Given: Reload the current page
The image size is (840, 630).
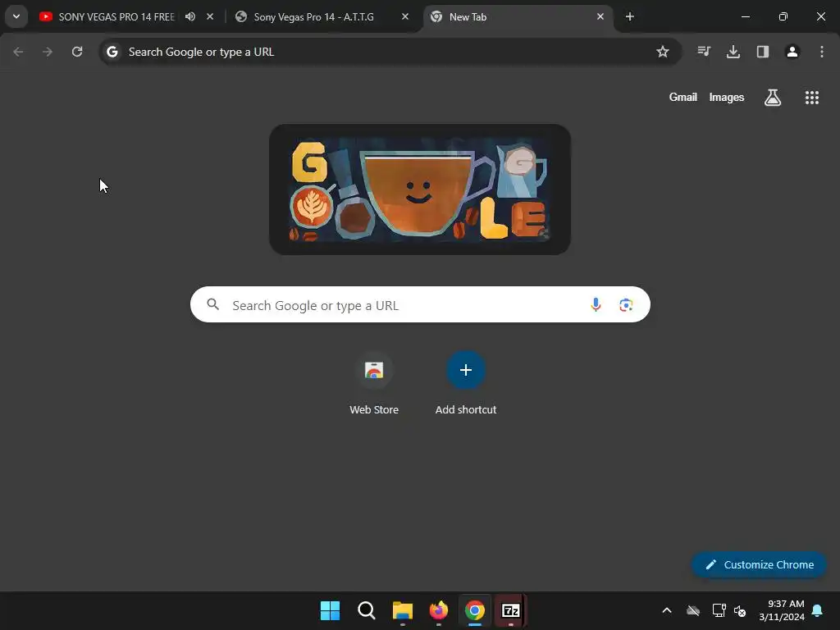Looking at the screenshot, I should [x=77, y=52].
